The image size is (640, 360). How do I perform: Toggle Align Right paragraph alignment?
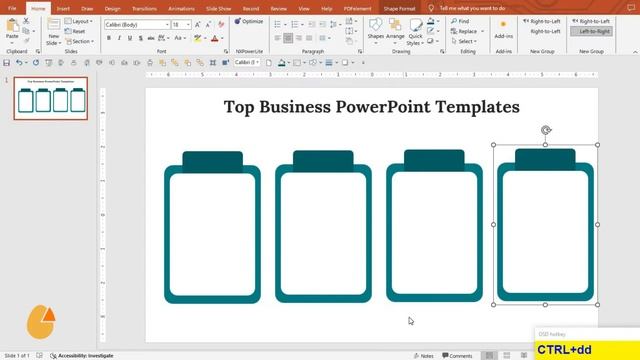299,38
